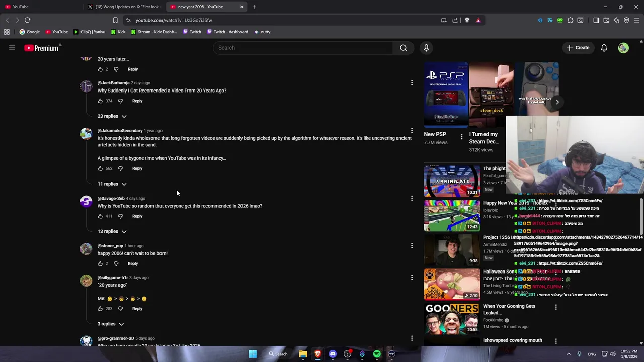This screenshot has width=644, height=362.
Task: Open the Google bookmark
Action: (x=30, y=32)
